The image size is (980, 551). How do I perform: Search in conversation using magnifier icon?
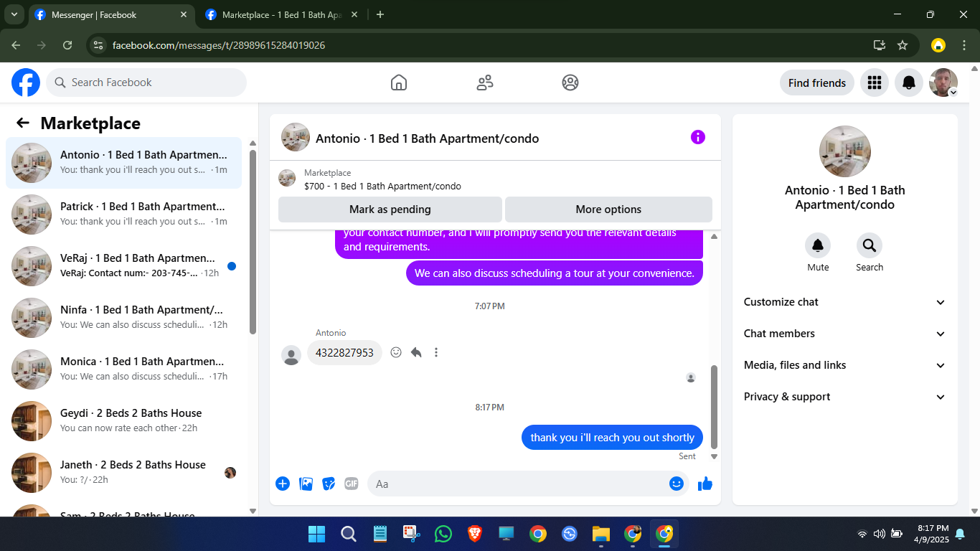click(x=870, y=246)
